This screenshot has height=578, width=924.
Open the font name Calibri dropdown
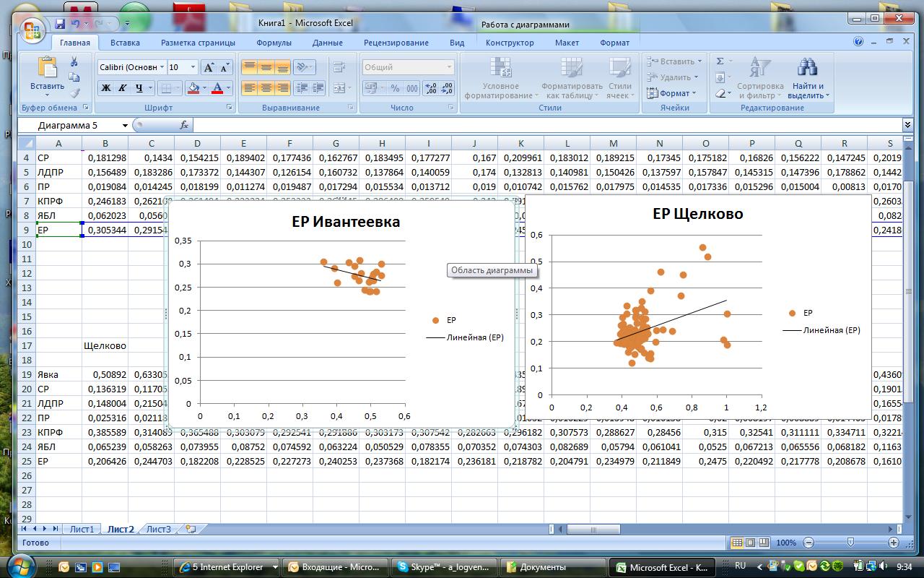pyautogui.click(x=162, y=67)
